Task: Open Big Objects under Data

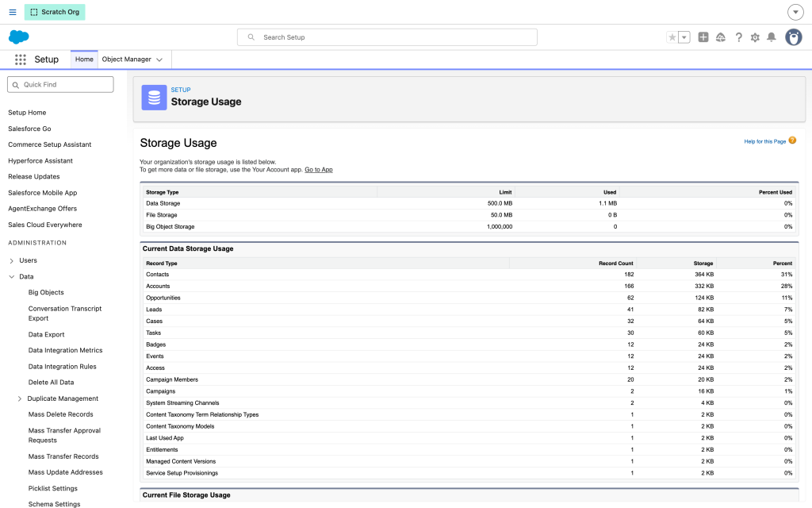Action: tap(46, 292)
